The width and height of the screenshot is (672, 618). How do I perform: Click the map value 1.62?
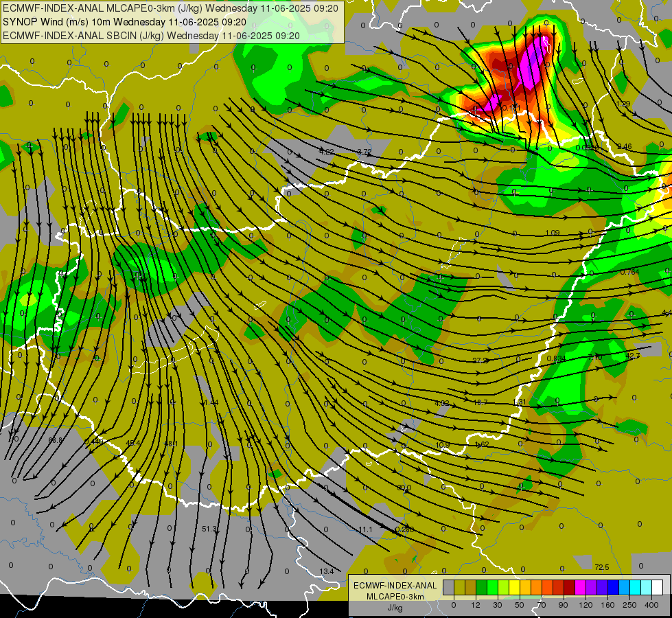pos(482,444)
